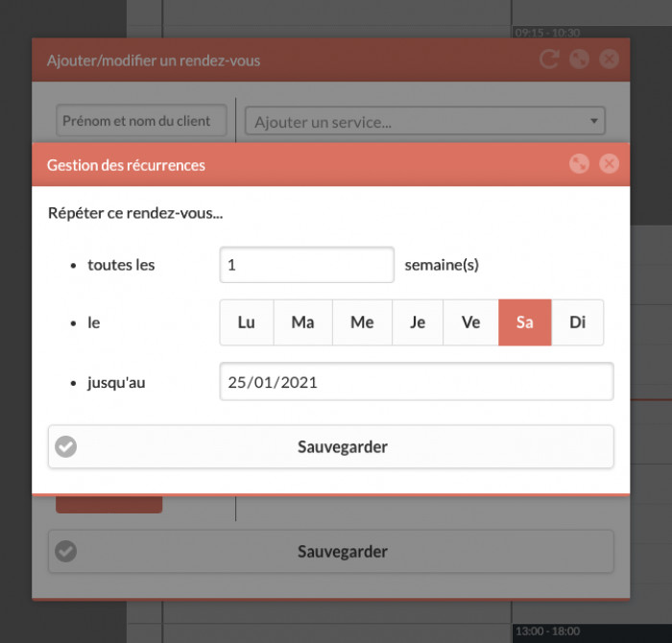The height and width of the screenshot is (643, 672).
Task: Click the semaine(s) label
Action: coord(442,265)
